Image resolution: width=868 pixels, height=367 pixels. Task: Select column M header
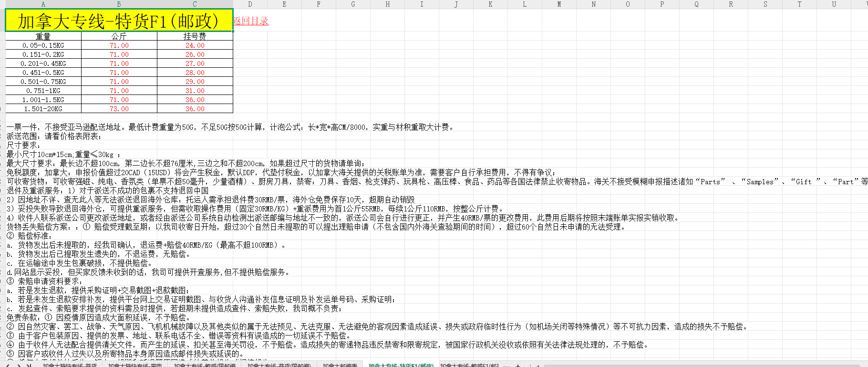pos(559,4)
